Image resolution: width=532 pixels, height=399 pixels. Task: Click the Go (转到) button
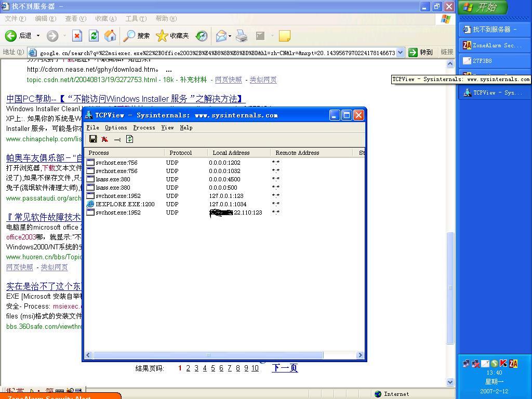click(421, 52)
